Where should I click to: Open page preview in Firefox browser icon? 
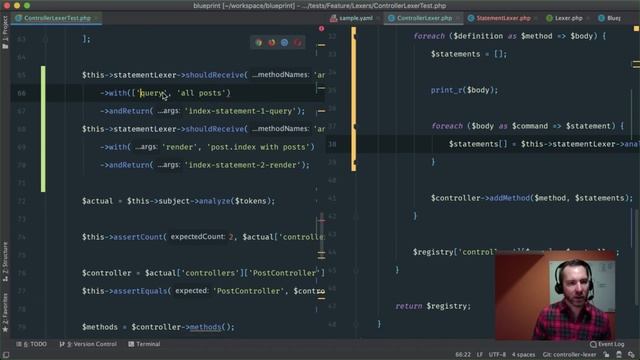[x=272, y=42]
